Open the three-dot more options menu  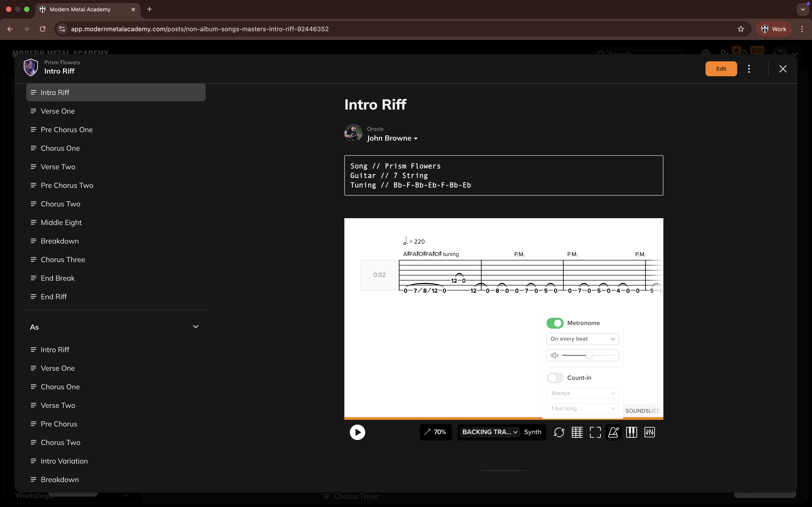coord(749,69)
